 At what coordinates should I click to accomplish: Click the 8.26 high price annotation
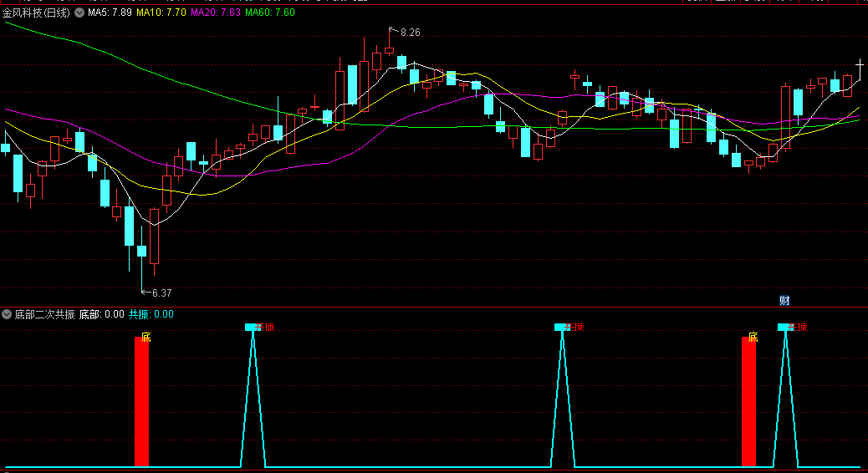(410, 33)
